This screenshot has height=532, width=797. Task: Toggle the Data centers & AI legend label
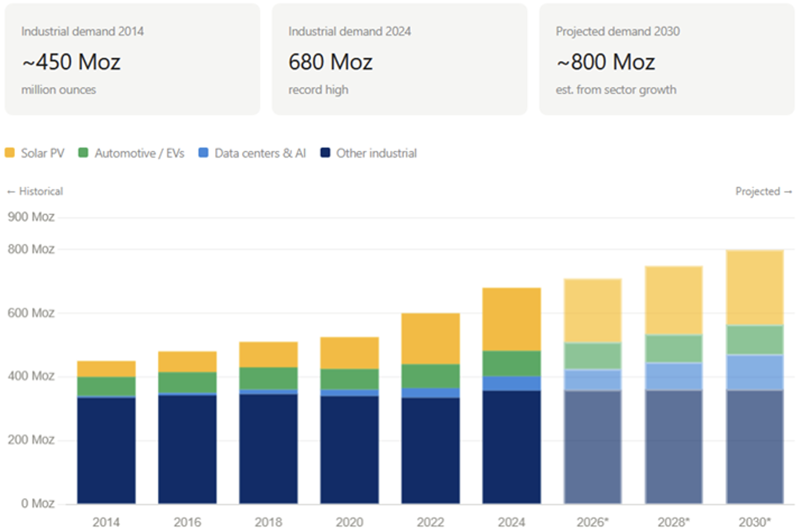coord(260,153)
